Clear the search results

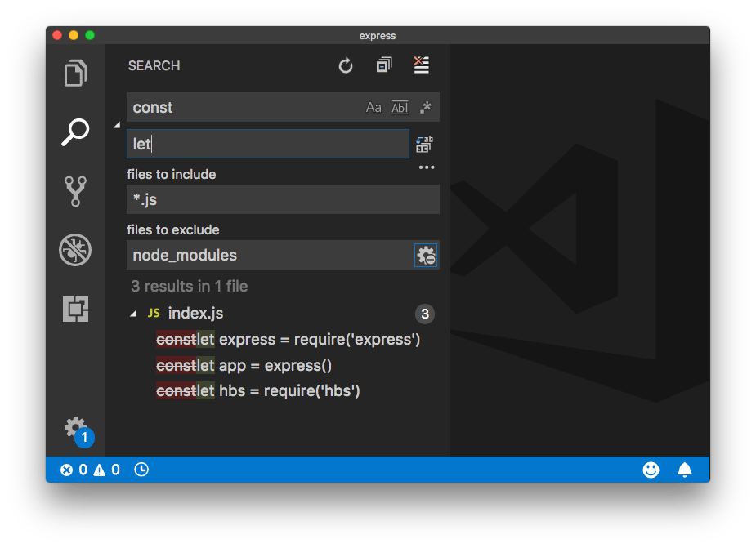pos(421,65)
